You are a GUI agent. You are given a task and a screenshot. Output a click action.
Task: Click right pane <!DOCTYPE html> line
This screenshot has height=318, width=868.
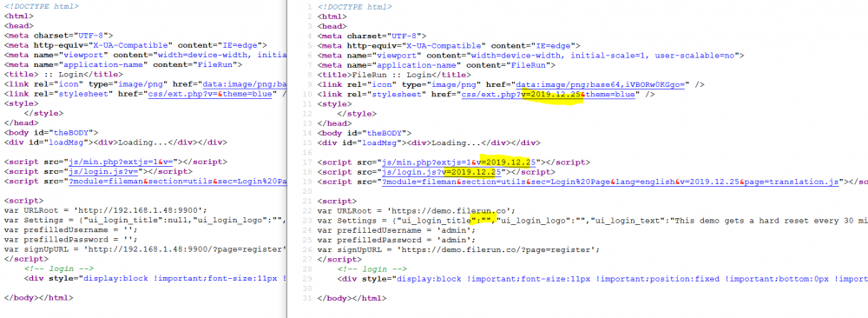click(x=355, y=7)
